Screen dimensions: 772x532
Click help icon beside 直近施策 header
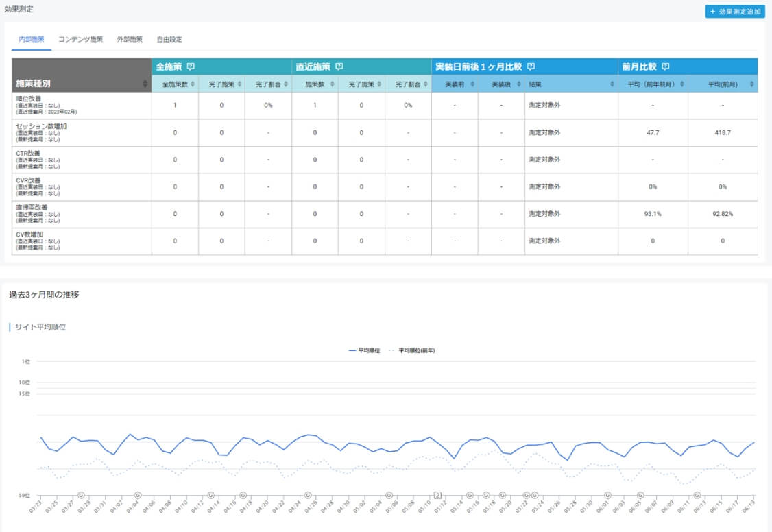(x=339, y=66)
